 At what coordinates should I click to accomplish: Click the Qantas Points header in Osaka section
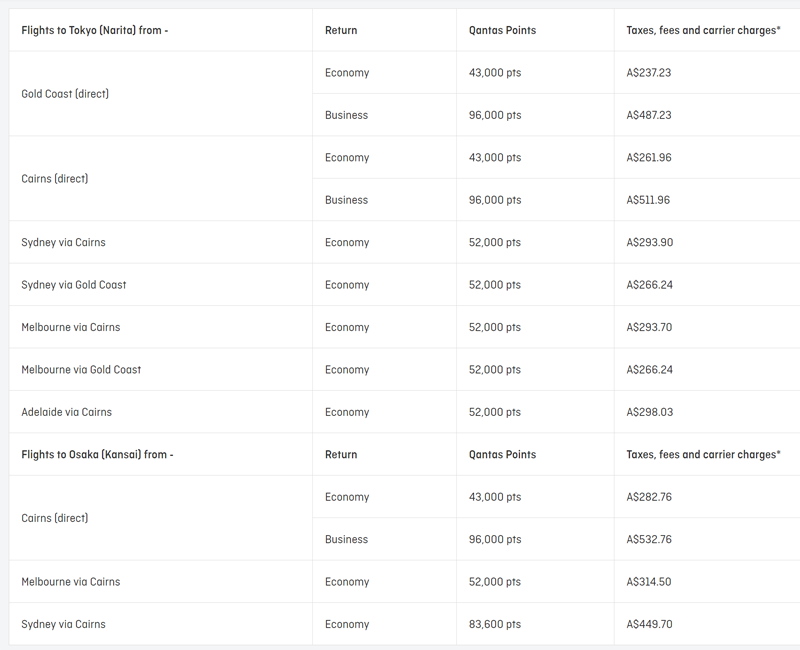coord(503,455)
